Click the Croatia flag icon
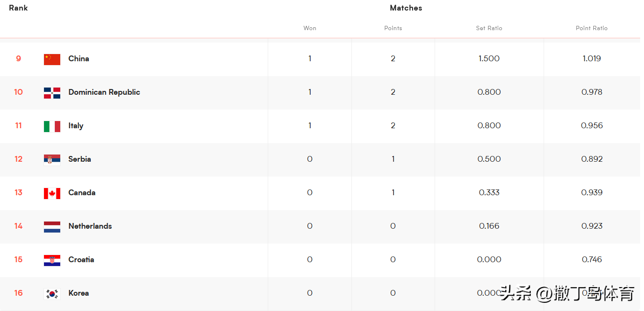Image resolution: width=644 pixels, height=311 pixels. pyautogui.click(x=52, y=260)
